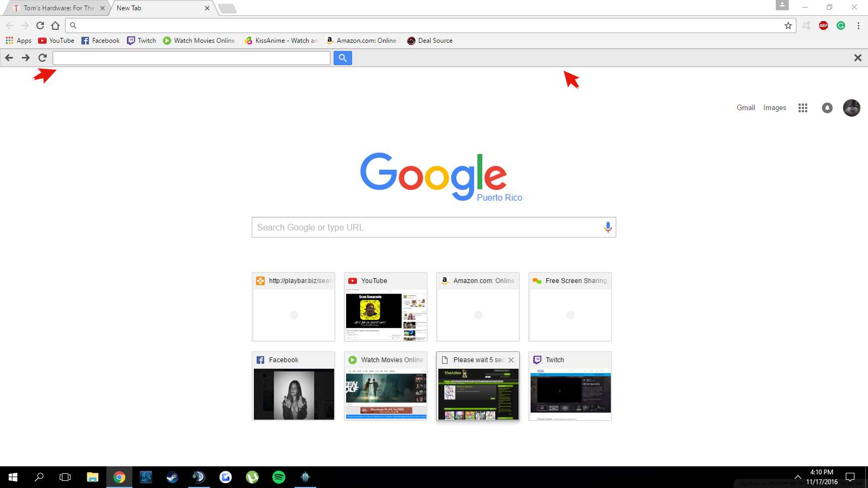Click the secondary toolbar's search text field
The width and height of the screenshot is (868, 488).
click(192, 58)
